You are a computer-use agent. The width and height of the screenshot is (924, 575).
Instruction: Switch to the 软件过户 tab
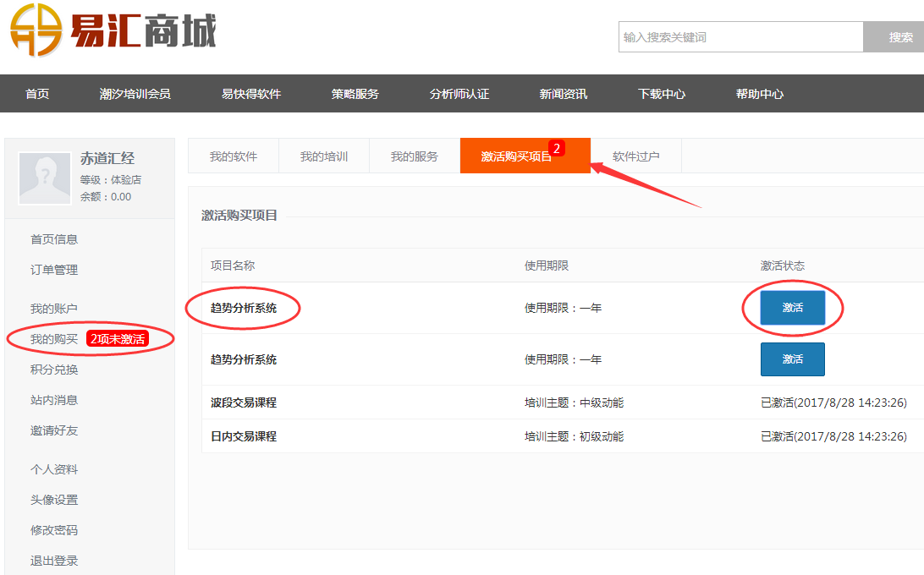click(x=635, y=156)
